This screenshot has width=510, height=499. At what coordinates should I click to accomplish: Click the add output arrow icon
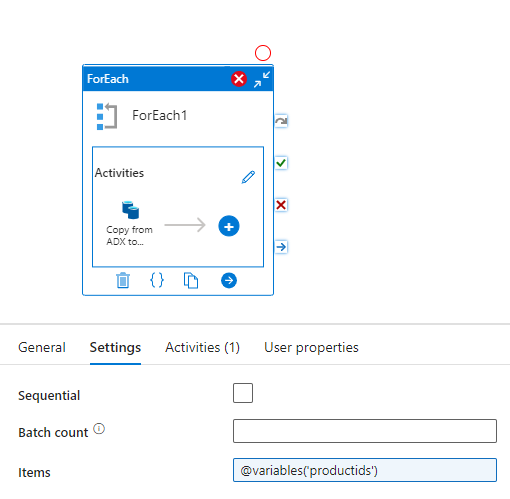tap(229, 280)
